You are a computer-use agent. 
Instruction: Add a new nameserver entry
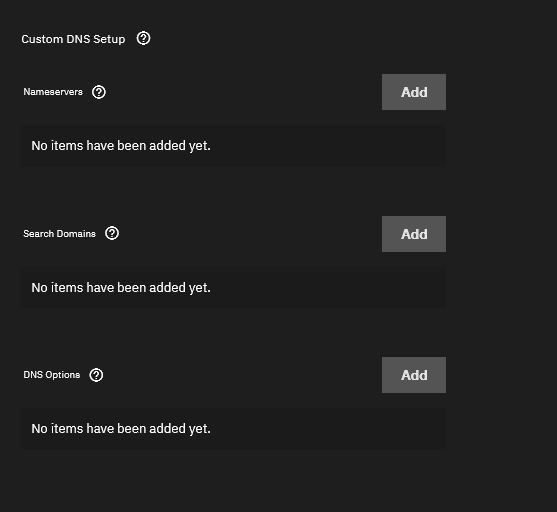[x=414, y=92]
